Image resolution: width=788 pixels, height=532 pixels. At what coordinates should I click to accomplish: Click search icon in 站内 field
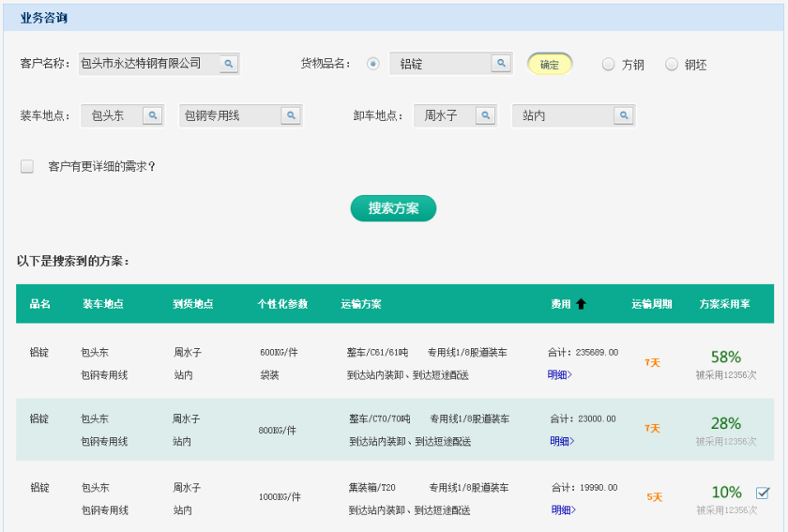pos(623,115)
